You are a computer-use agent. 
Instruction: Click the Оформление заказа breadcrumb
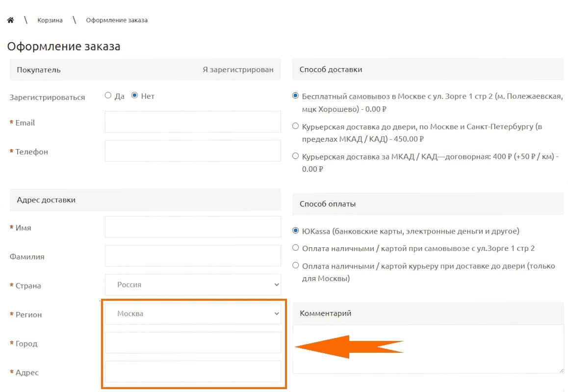click(117, 20)
